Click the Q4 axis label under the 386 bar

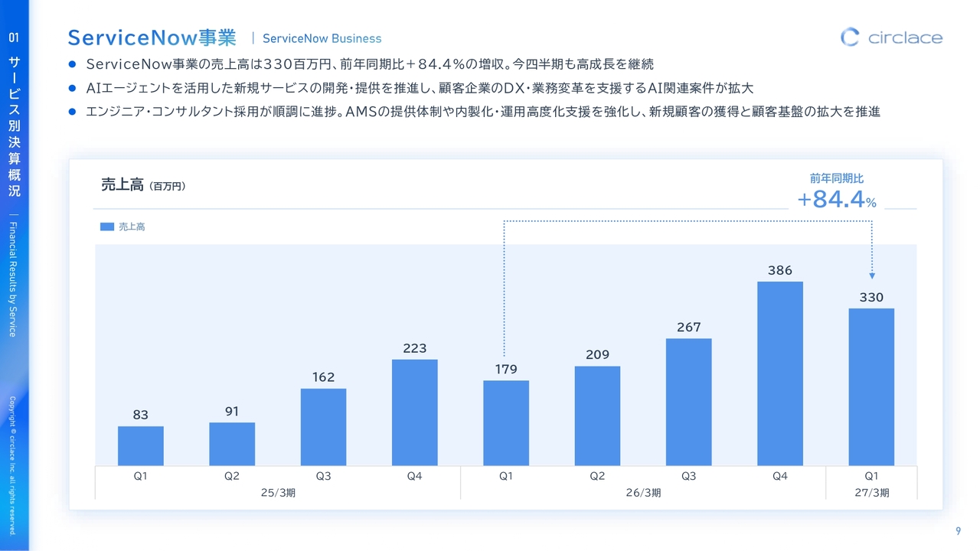[x=780, y=476]
